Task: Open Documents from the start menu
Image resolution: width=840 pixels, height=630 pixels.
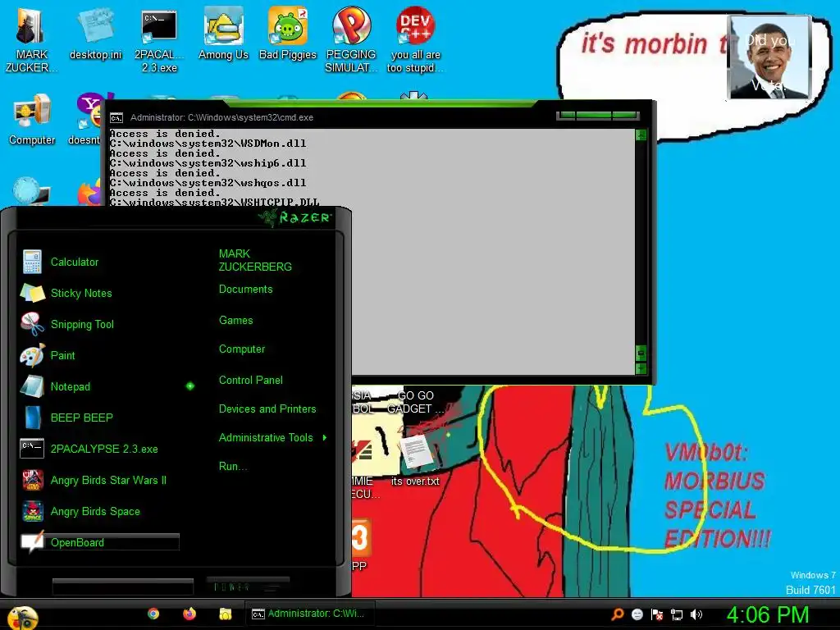Action: [245, 290]
